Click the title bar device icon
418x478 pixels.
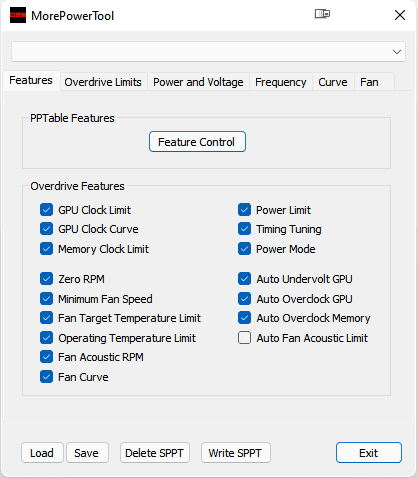[x=322, y=14]
